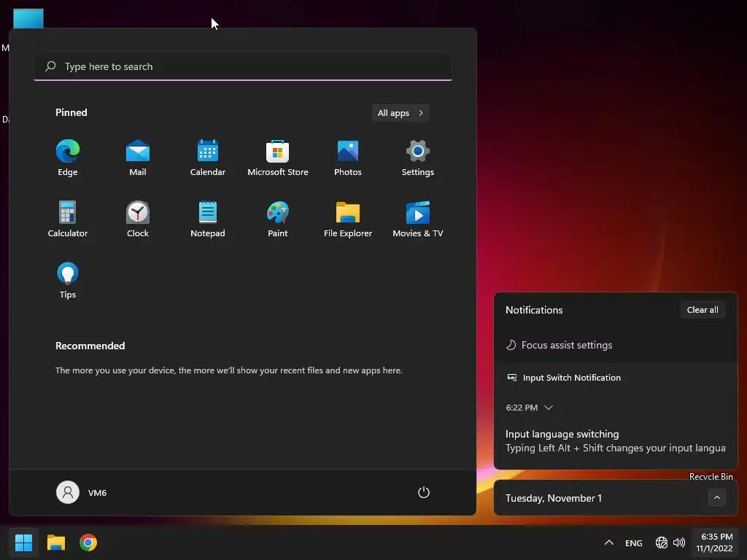
Task: Click the Tuesday, November 1 date text
Action: pos(553,498)
